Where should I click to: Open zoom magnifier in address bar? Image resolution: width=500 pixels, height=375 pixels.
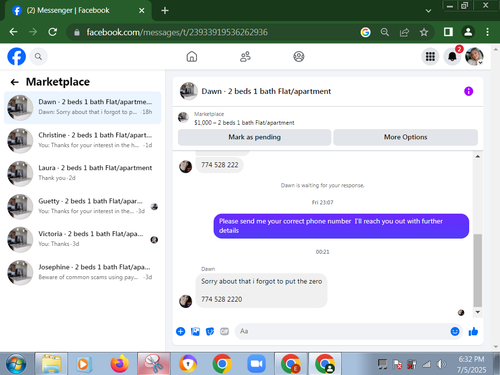[x=385, y=32]
